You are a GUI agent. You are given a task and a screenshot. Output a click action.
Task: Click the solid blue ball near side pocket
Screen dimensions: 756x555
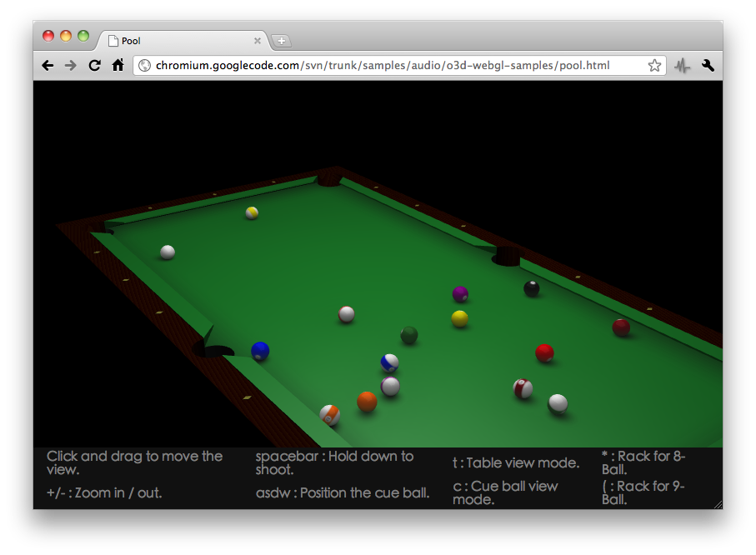(260, 351)
